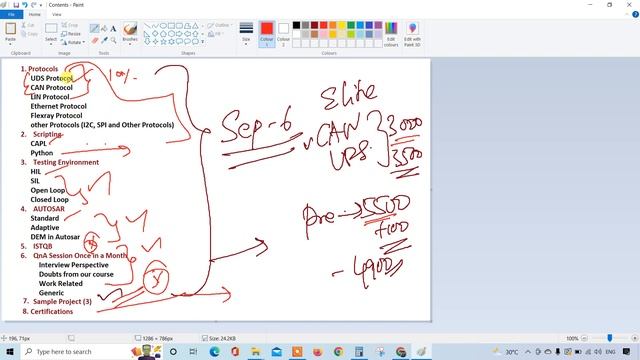Collapse the ribbon with the caret arrow
This screenshot has height=360, width=640.
(x=627, y=14)
